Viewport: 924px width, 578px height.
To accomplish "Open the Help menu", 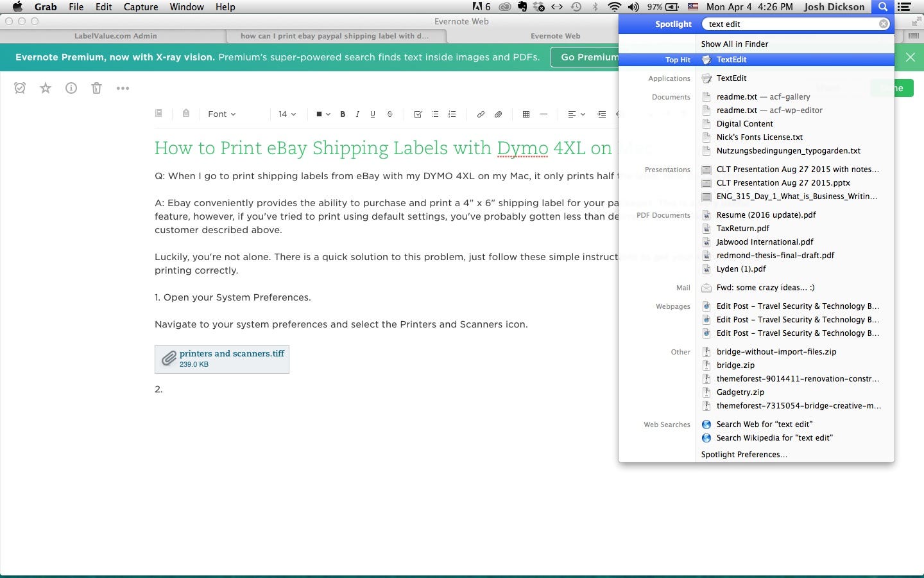I will [225, 7].
